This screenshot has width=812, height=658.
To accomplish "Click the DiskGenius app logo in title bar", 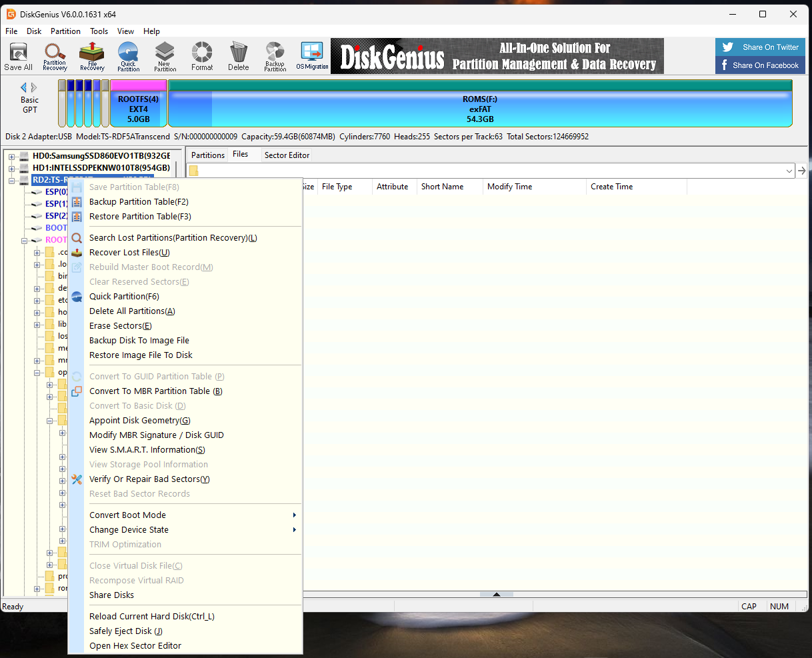I will [11, 14].
